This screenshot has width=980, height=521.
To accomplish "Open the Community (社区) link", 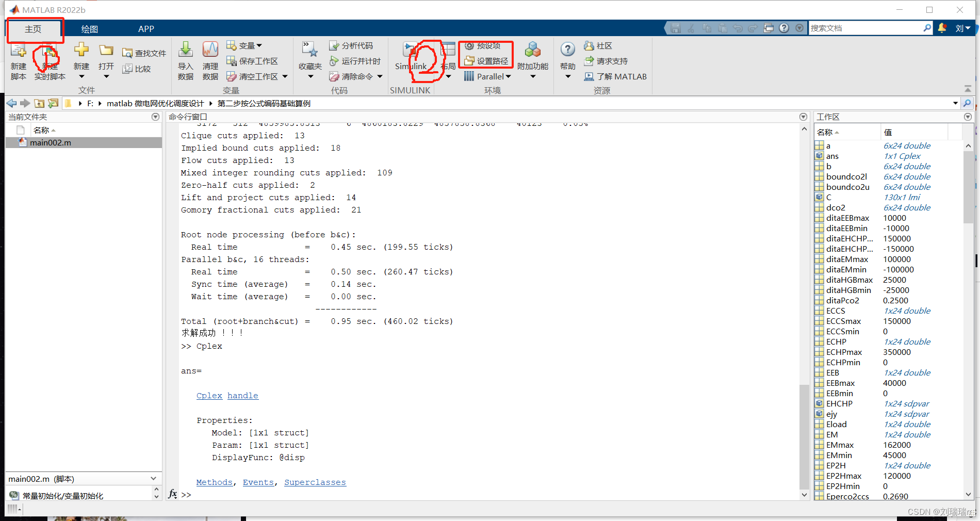I will tap(598, 45).
